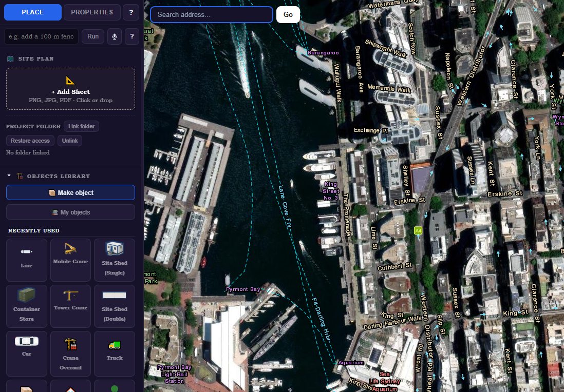Select the Container Store object

tap(27, 306)
